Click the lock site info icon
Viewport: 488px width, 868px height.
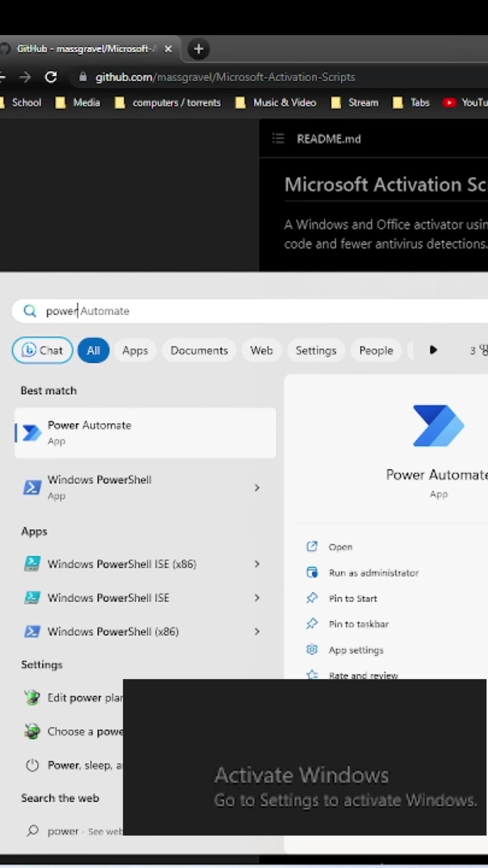tap(83, 77)
